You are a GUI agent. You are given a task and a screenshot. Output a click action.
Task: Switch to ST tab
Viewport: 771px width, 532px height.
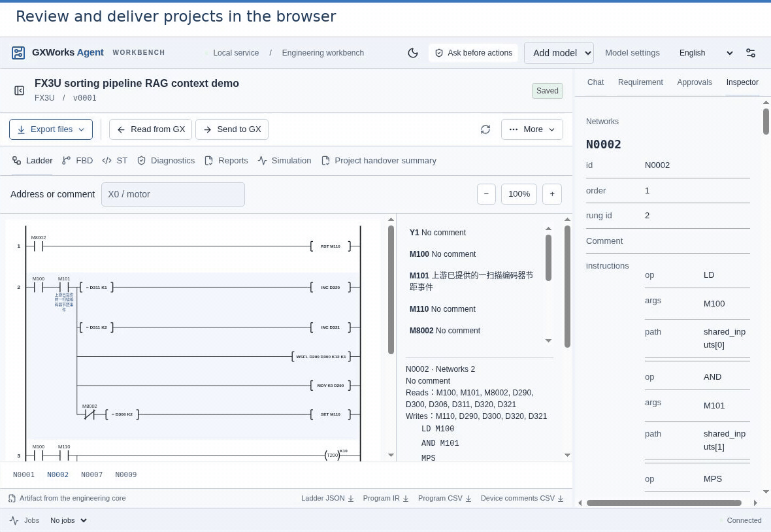[115, 161]
